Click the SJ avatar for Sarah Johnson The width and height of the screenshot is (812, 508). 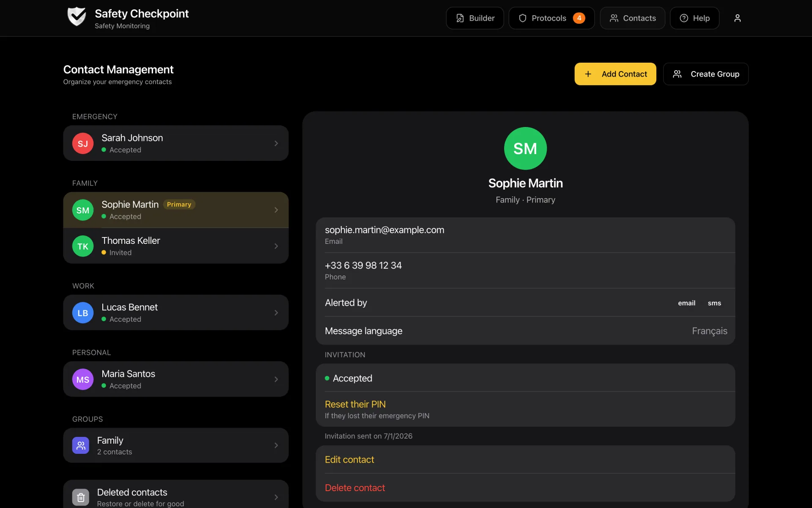(x=83, y=144)
